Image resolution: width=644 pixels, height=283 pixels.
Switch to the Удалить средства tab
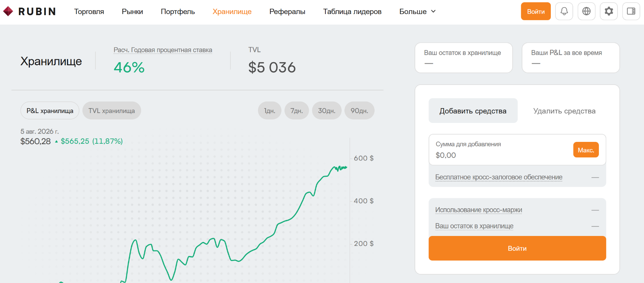pos(564,111)
